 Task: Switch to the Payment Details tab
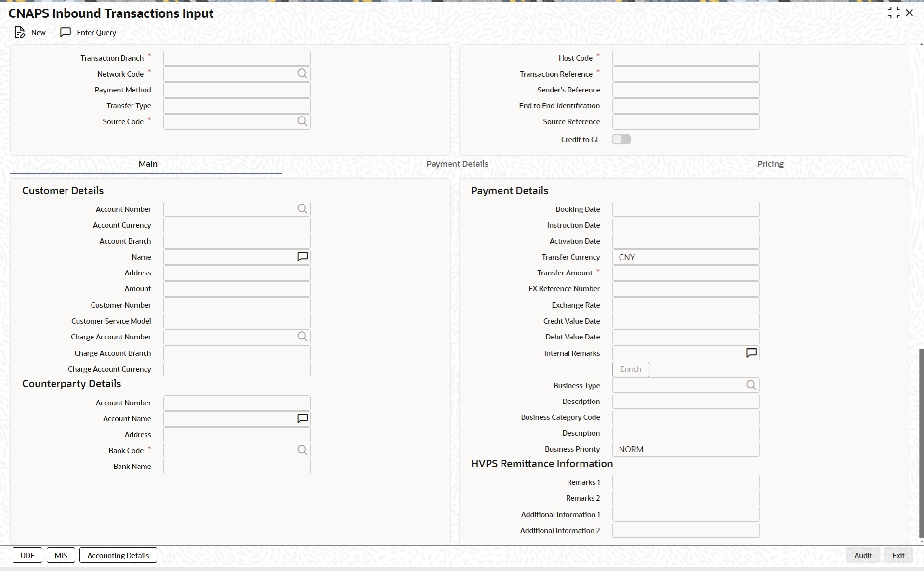click(457, 164)
